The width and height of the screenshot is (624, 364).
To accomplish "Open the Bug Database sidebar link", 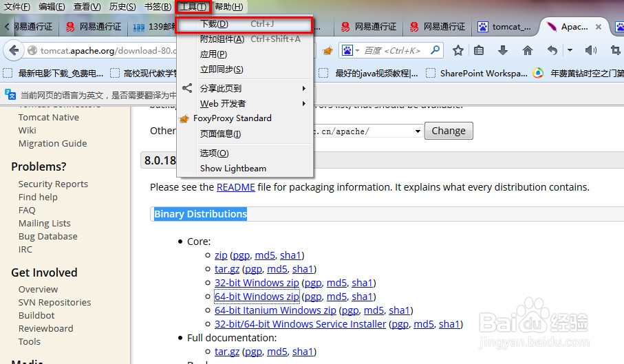I will click(x=47, y=236).
